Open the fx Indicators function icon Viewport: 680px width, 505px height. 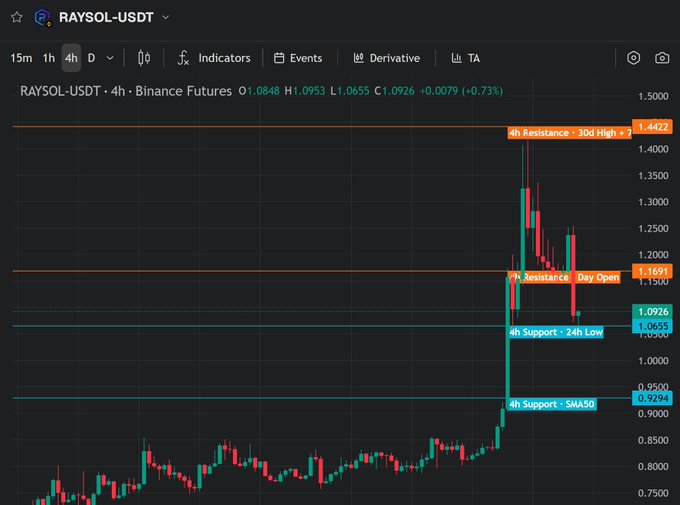[183, 58]
